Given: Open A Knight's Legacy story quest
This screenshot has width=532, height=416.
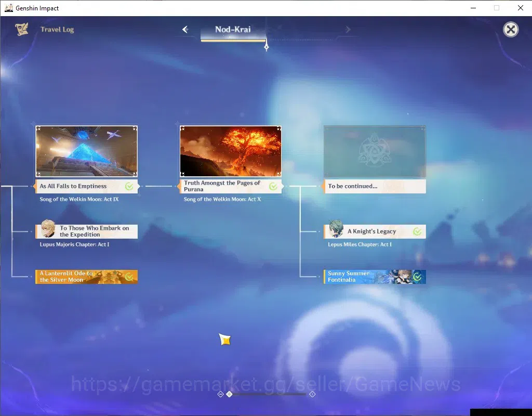Looking at the screenshot, I should point(375,231).
